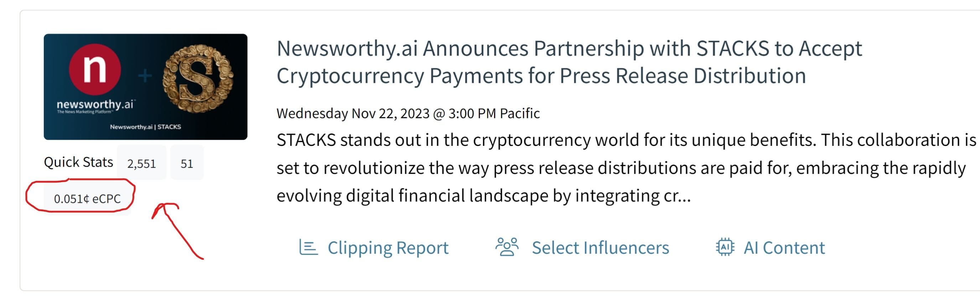Image resolution: width=980 pixels, height=302 pixels.
Task: Click the 'Newsworthy.ai | STACKS' caption
Action: point(145,127)
